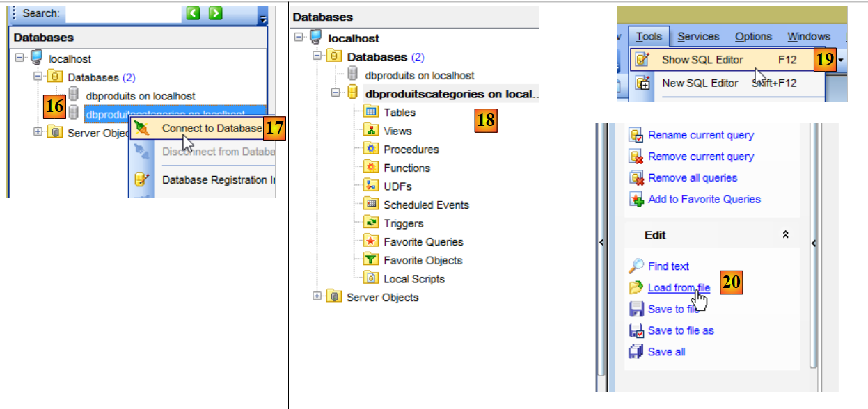Click the Favorite Queries star icon
868x409 pixels.
point(371,242)
